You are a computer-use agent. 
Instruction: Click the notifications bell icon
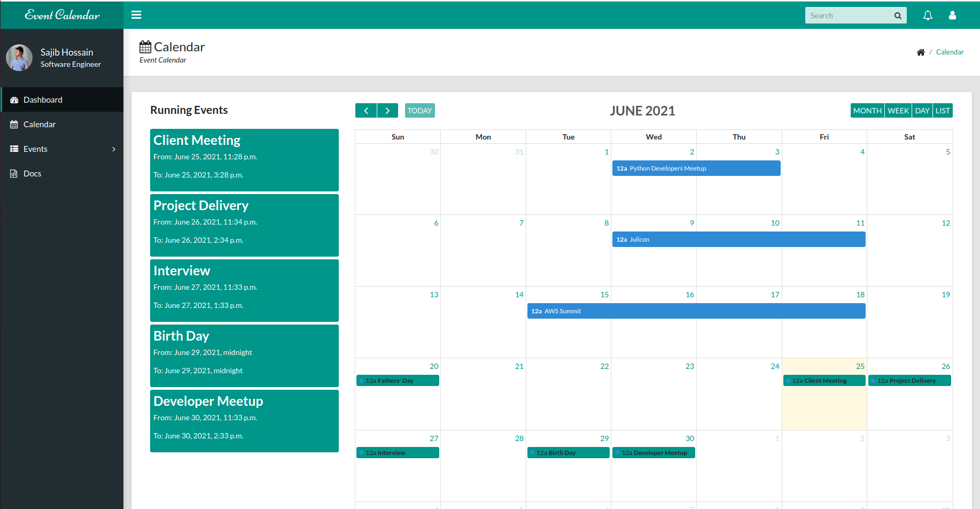pyautogui.click(x=928, y=15)
